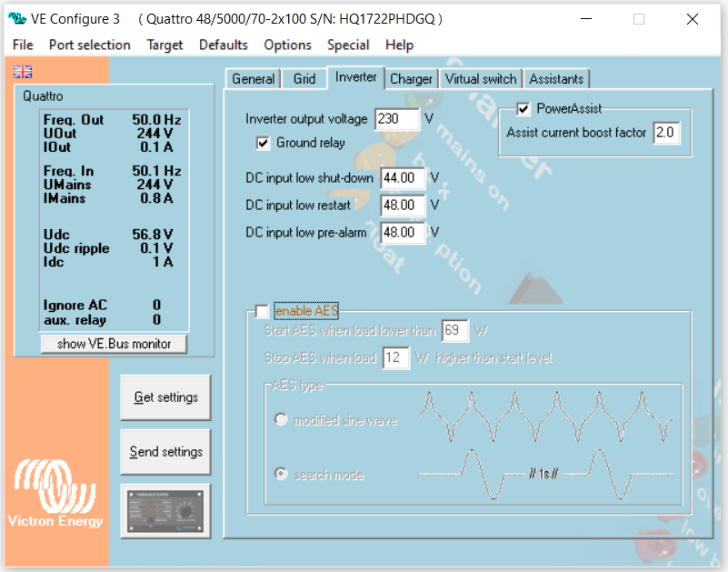
Task: Open the Target menu
Action: [x=165, y=45]
